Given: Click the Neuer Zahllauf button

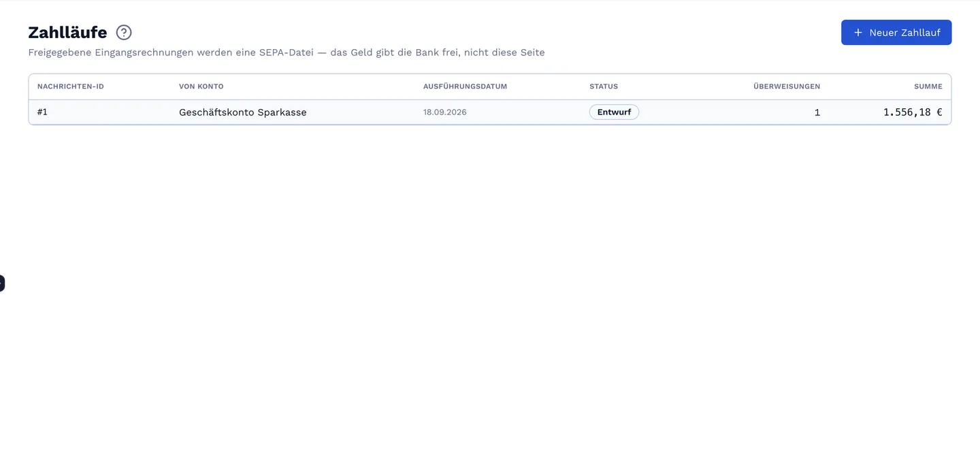Looking at the screenshot, I should click(896, 33).
